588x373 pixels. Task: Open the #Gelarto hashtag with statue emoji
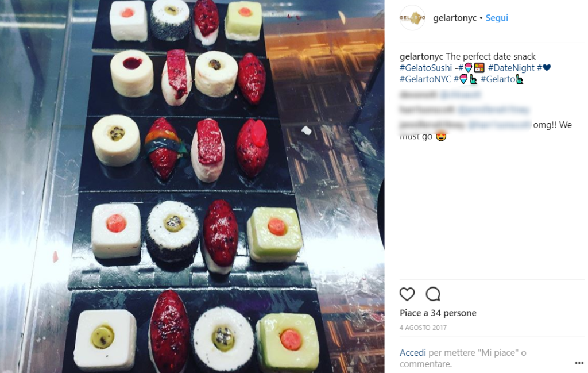tap(502, 79)
